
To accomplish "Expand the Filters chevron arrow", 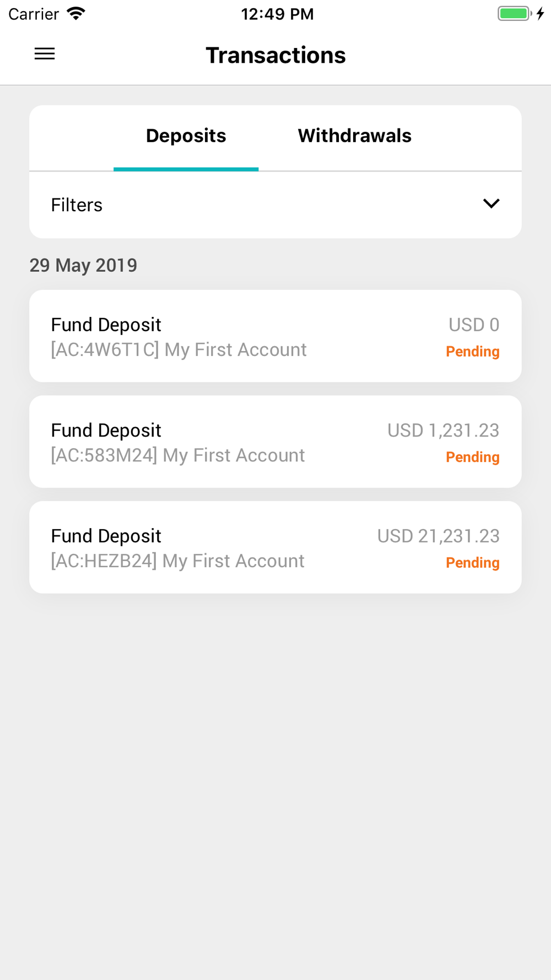I will pyautogui.click(x=491, y=203).
